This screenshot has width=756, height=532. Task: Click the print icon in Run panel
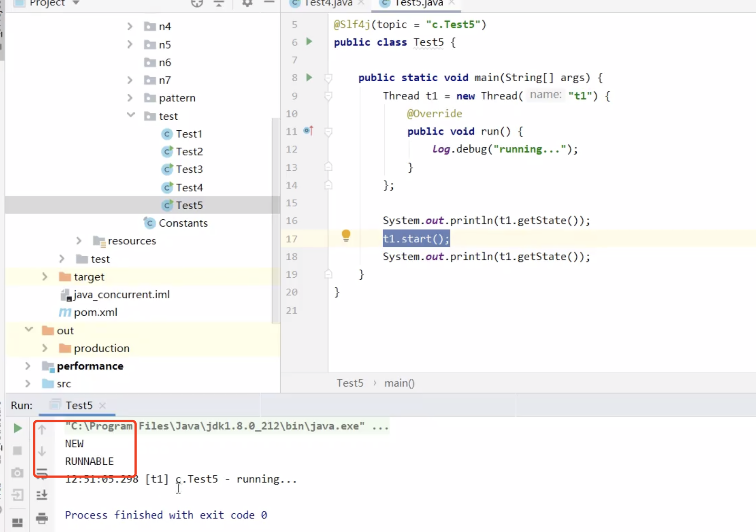[42, 518]
